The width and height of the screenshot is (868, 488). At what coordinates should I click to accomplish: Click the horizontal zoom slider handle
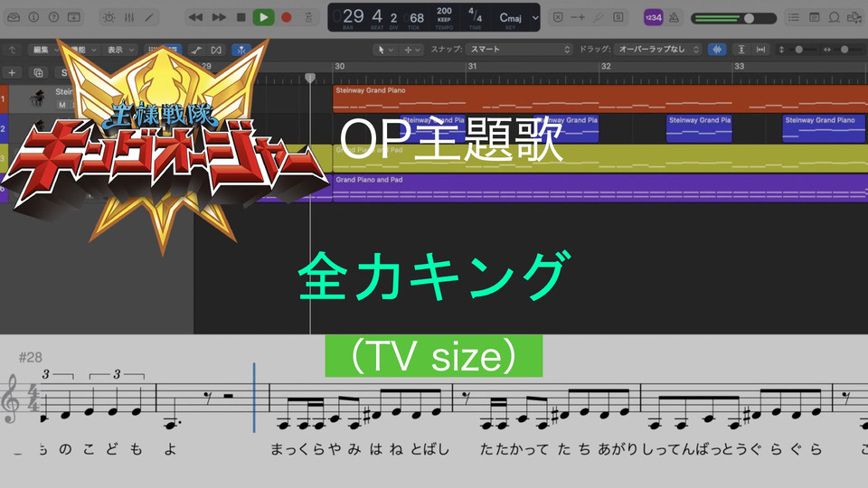(x=844, y=49)
